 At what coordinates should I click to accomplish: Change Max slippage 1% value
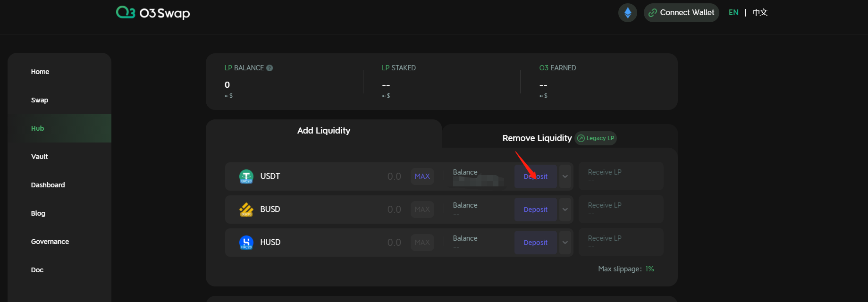point(650,269)
